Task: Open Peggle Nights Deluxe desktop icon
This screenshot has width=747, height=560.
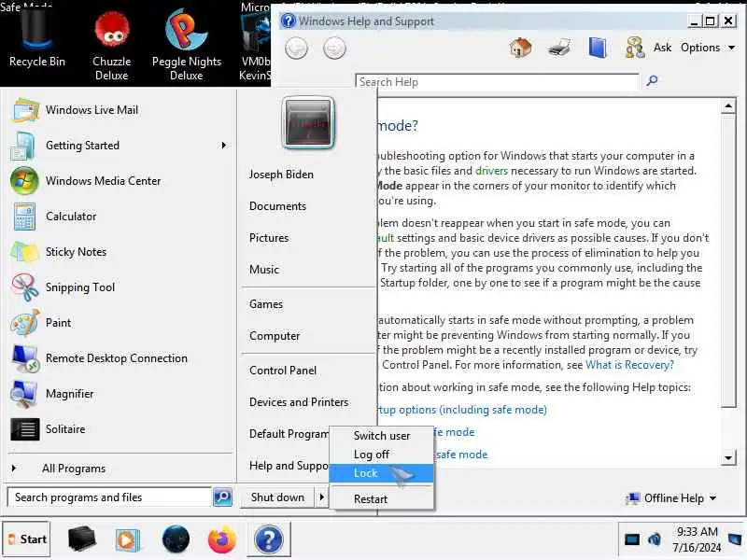Action: pyautogui.click(x=186, y=45)
